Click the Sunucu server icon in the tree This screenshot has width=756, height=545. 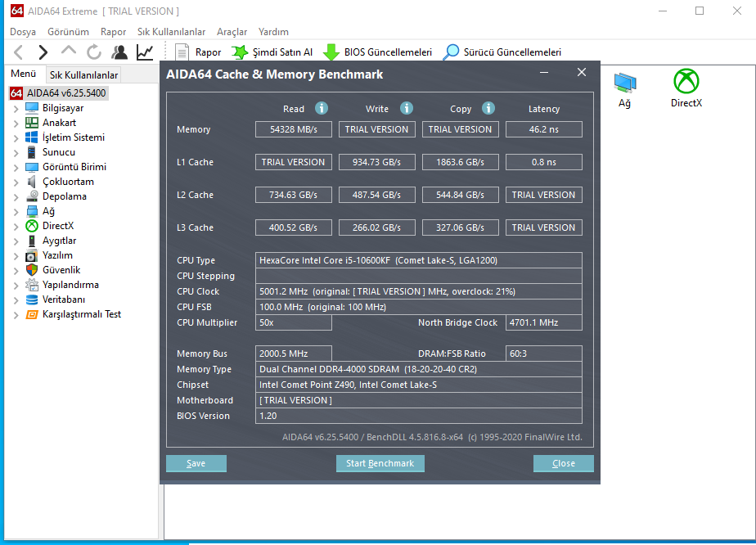pyautogui.click(x=32, y=152)
